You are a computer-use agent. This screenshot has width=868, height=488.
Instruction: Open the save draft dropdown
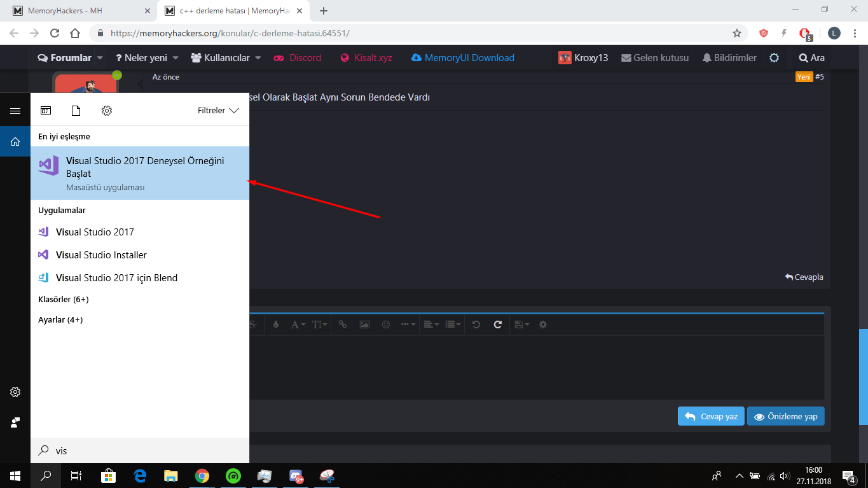[522, 324]
